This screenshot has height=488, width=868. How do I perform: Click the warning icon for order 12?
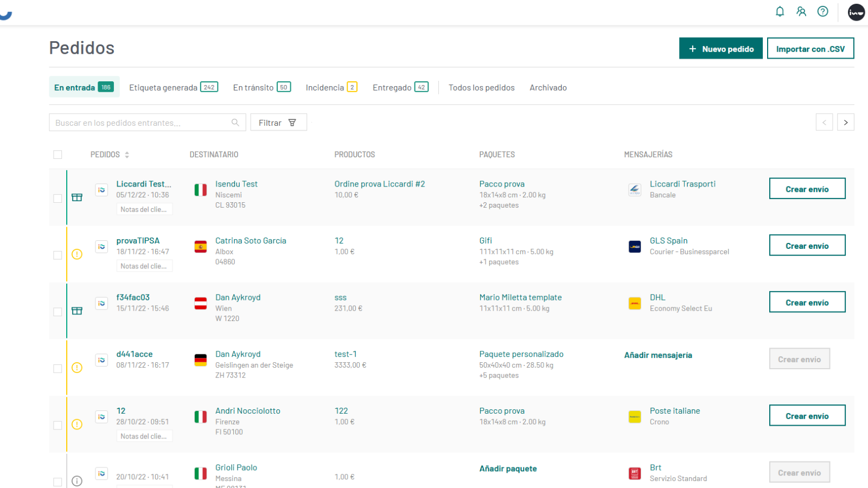(x=77, y=425)
